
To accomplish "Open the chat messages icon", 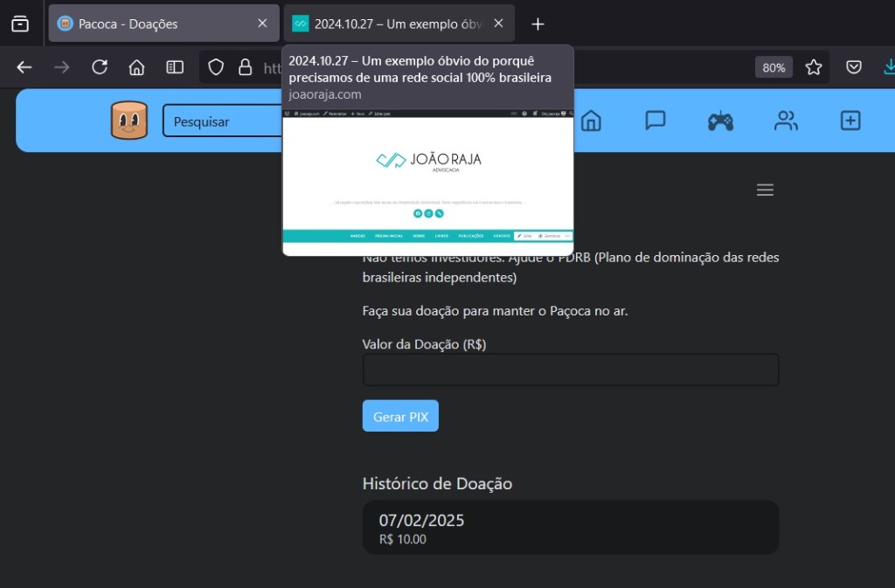I will [x=656, y=121].
